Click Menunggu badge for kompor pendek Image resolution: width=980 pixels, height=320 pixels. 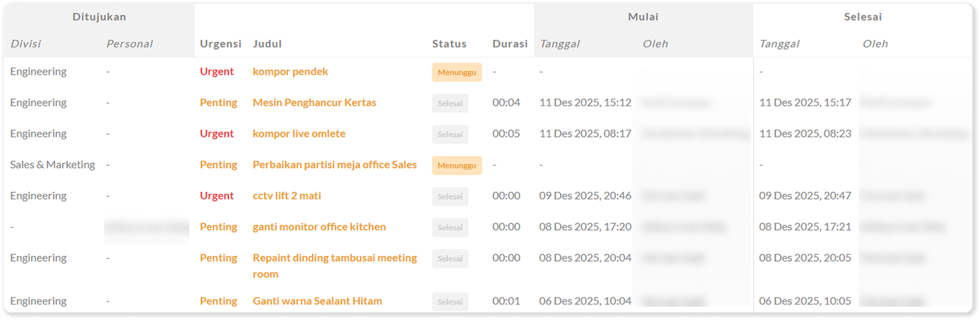point(457,72)
